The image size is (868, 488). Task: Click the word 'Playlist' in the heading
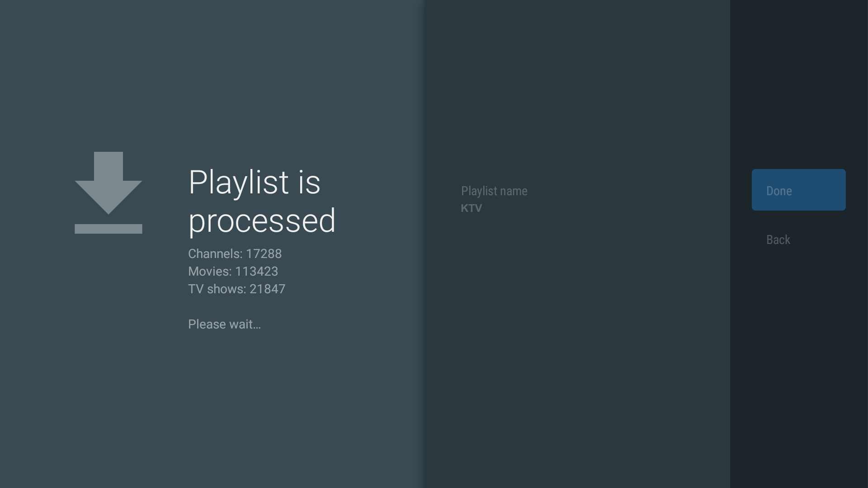point(238,183)
